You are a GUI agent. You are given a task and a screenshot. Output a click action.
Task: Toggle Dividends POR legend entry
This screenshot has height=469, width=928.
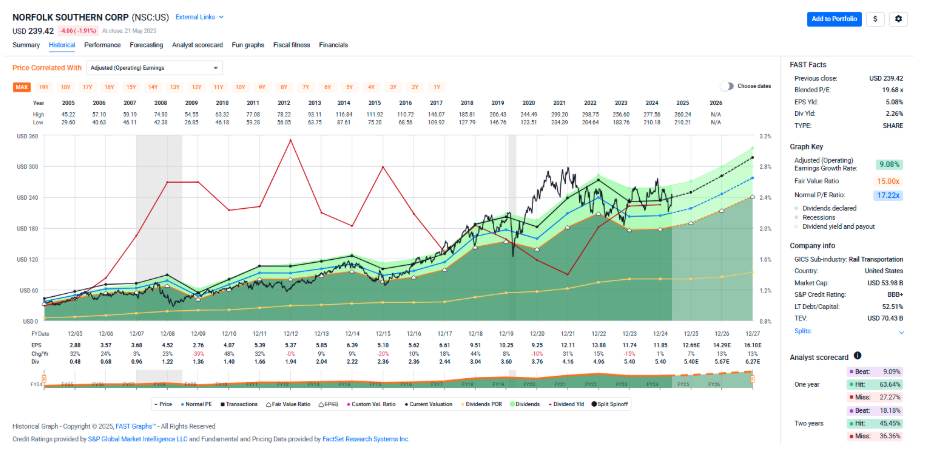481,404
